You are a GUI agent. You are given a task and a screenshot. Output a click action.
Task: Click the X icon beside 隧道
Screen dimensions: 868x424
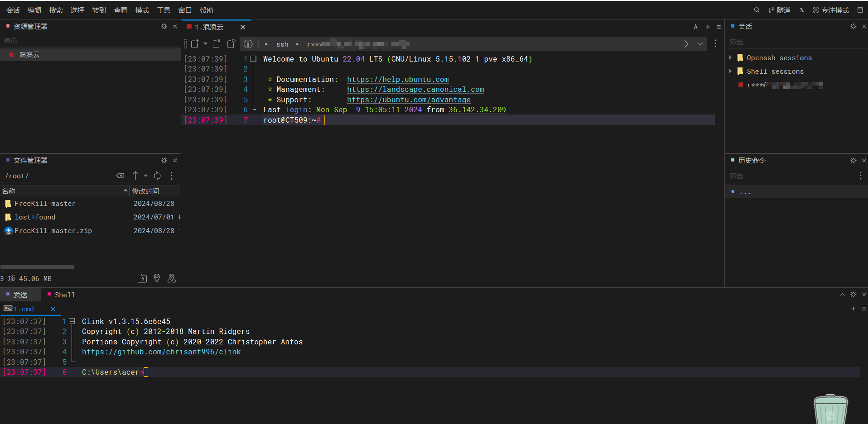click(x=802, y=10)
